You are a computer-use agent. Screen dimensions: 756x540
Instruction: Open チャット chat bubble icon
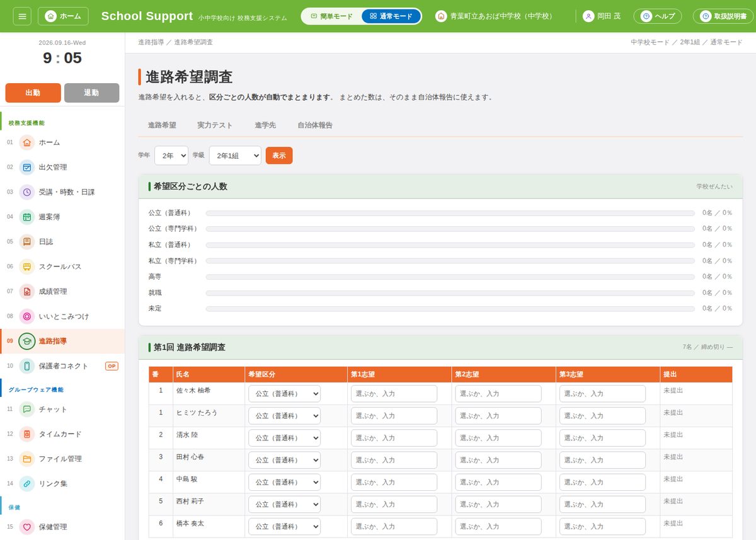(27, 409)
